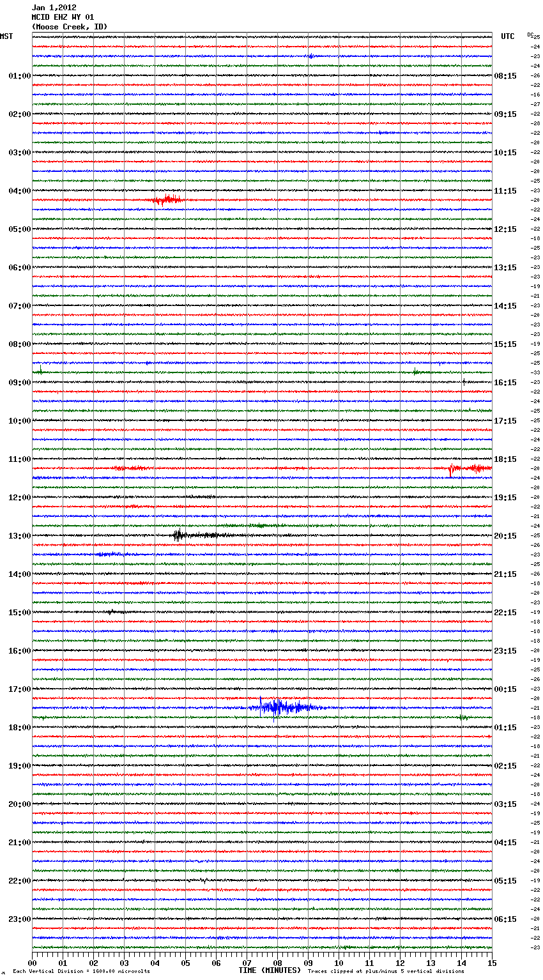Click the 'Traces clipped at plus/minus 5 vertical divisions' note

[x=386, y=971]
